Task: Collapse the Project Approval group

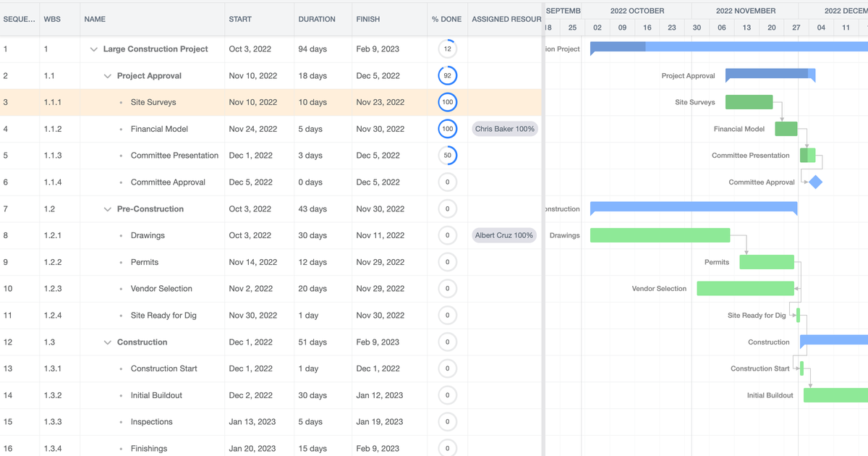Action: (107, 76)
